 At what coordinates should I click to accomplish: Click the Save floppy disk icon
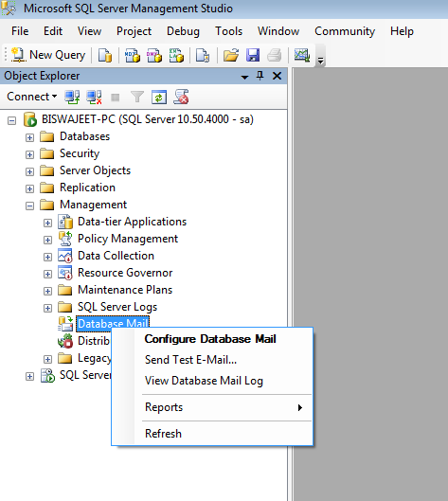[x=253, y=55]
